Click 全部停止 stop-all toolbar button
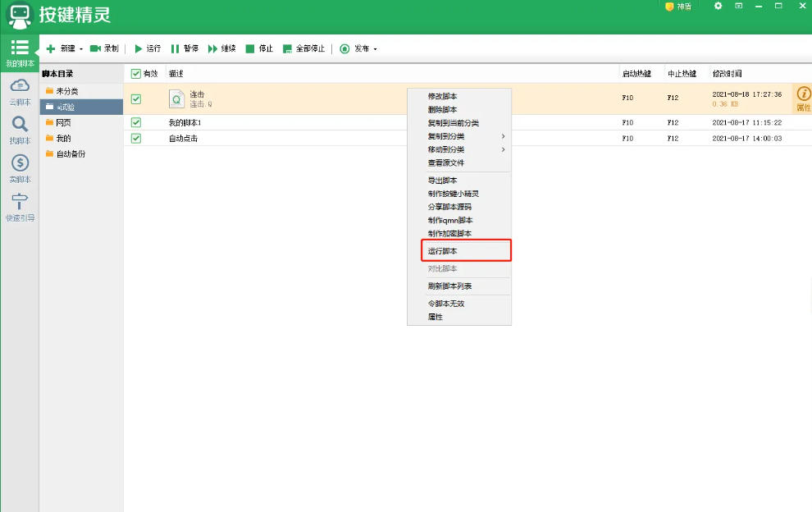812x512 pixels. click(x=303, y=48)
